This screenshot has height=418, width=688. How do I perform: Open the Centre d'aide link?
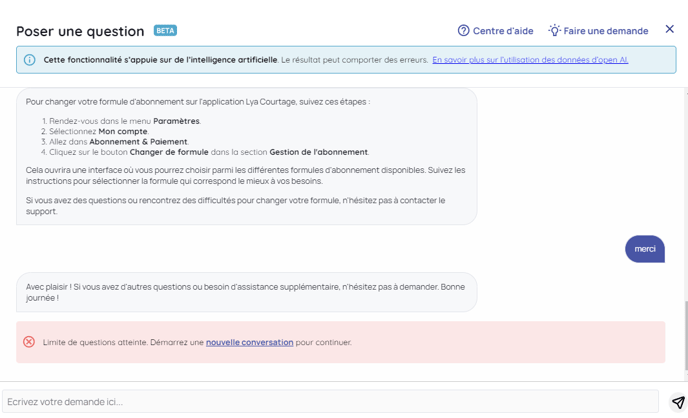pos(504,31)
